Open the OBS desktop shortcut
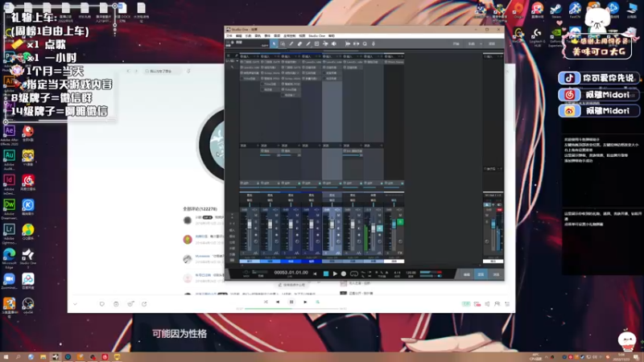Screen dimensions: 644x362 coord(28,306)
